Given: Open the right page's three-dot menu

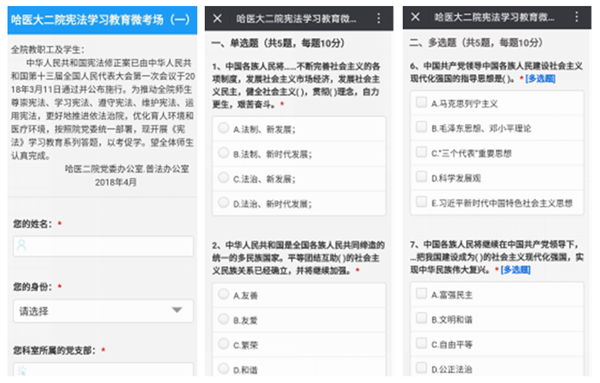Looking at the screenshot, I should [x=576, y=17].
